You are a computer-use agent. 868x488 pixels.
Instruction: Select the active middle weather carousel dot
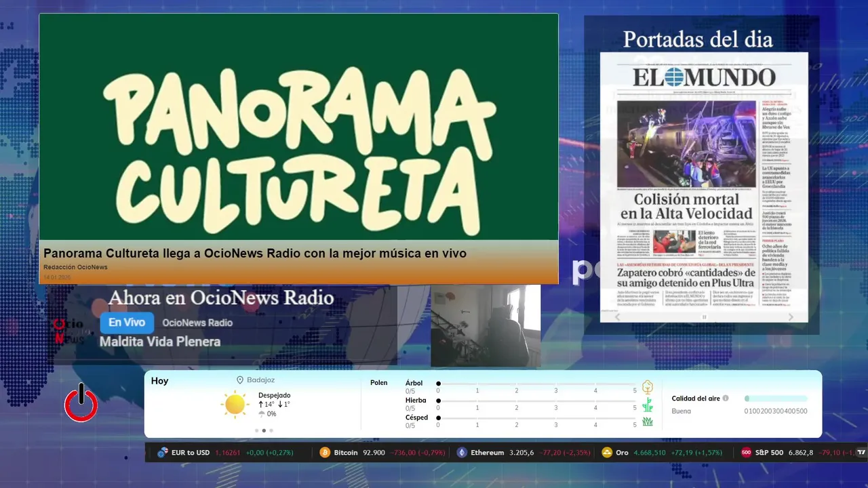click(x=264, y=430)
